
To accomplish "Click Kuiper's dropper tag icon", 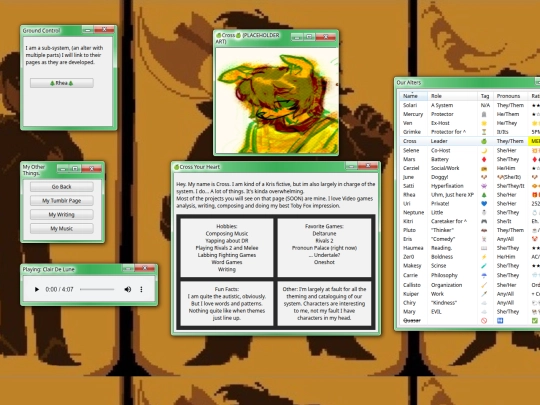I will click(484, 294).
